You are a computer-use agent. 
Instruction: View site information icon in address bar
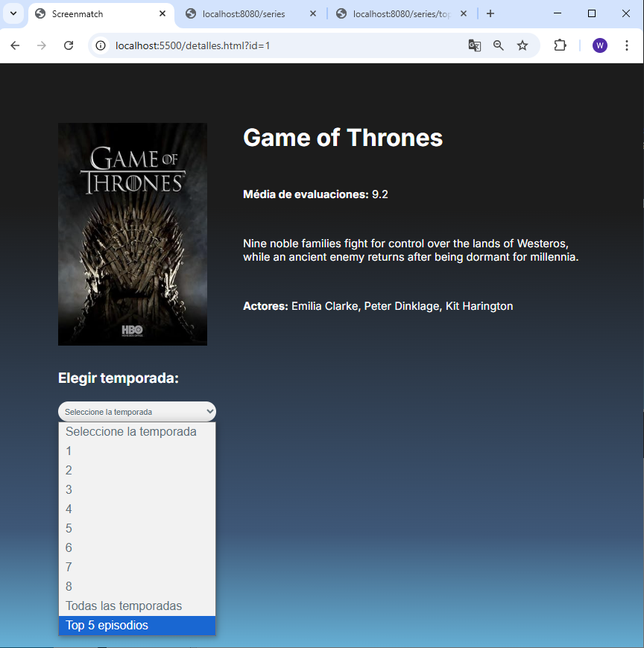101,45
